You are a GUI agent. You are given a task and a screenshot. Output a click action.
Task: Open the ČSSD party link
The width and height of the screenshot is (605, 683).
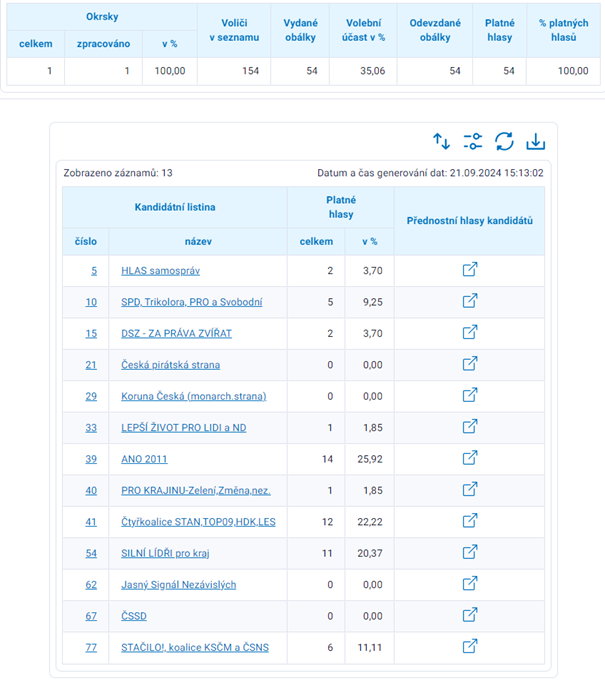134,616
